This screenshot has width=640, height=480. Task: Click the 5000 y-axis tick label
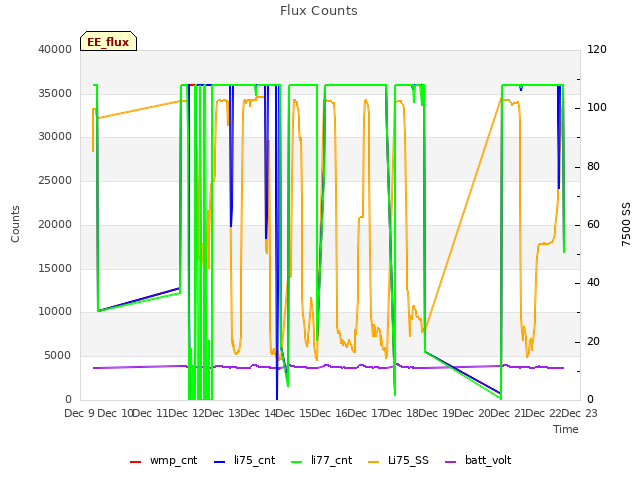pyautogui.click(x=58, y=356)
